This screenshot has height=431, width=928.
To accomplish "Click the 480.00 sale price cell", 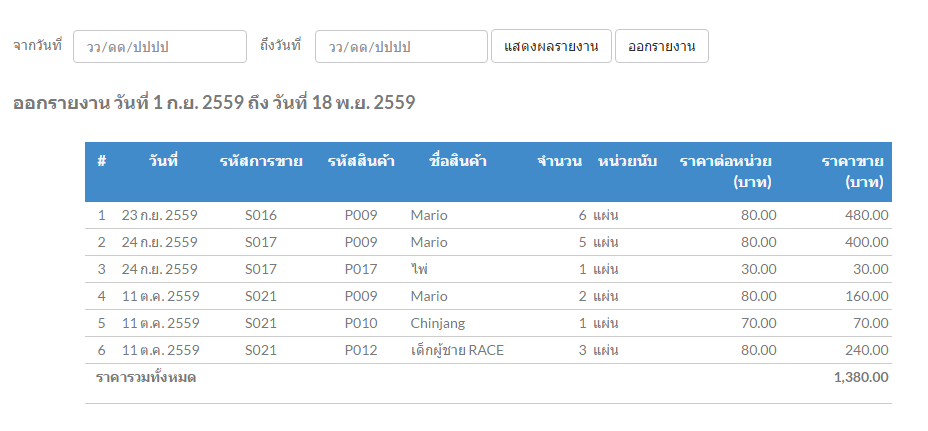I will [866, 215].
